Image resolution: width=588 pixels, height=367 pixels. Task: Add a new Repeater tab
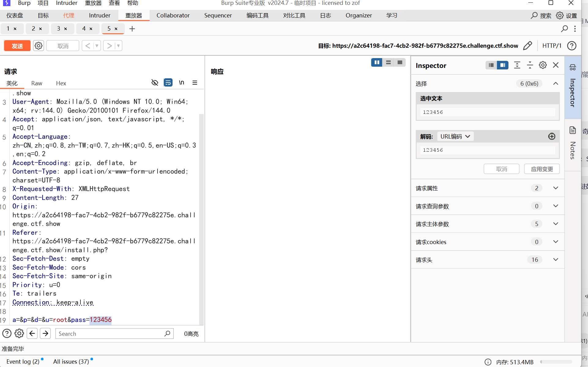pos(132,29)
